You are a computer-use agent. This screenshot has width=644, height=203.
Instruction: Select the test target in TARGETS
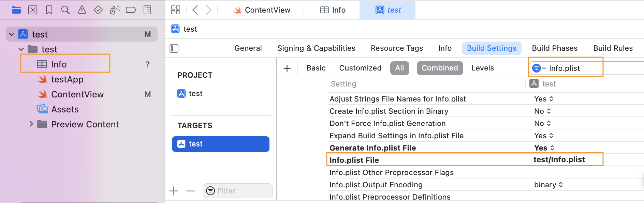point(220,144)
